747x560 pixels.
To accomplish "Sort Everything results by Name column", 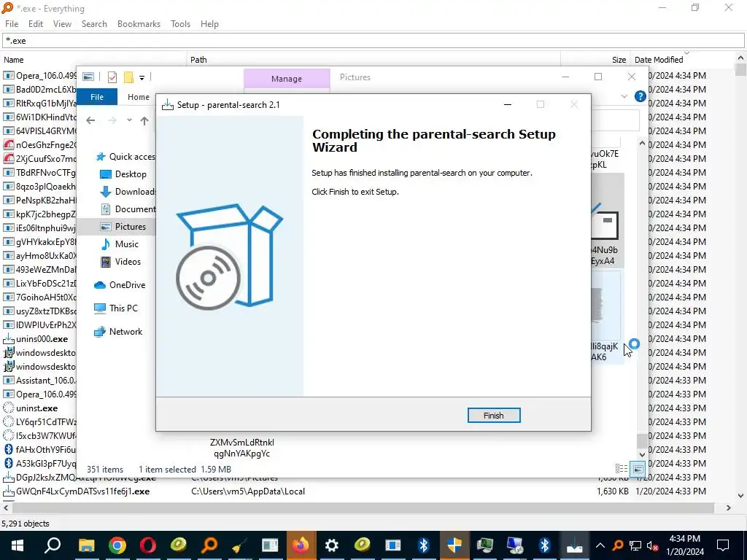I will tap(93, 60).
